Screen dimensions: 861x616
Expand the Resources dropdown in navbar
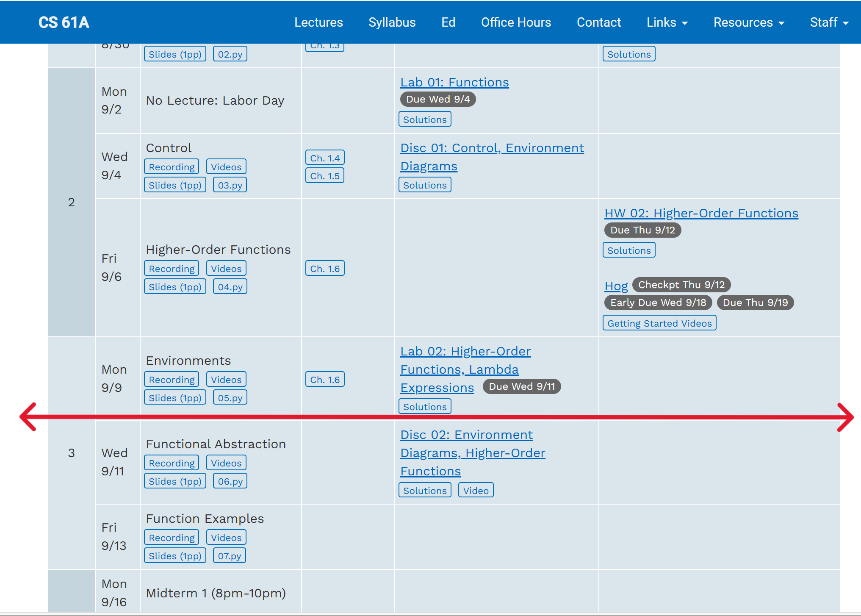[x=748, y=22]
